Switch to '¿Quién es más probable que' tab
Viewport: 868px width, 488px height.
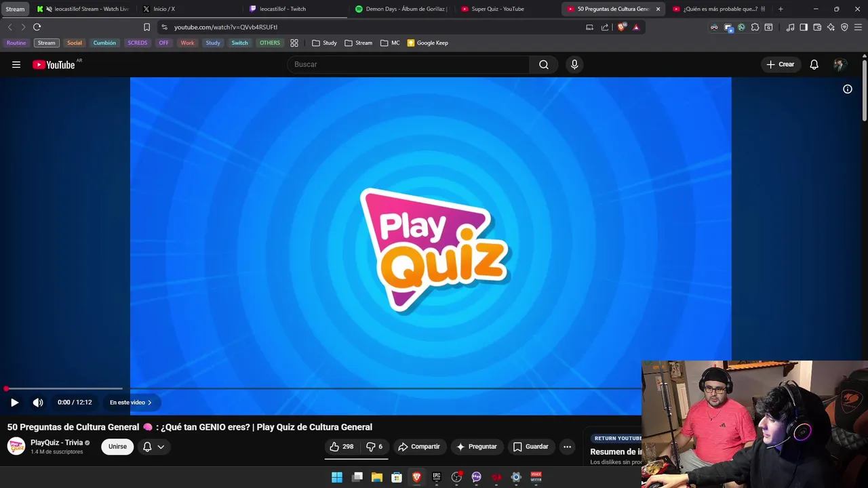719,9
